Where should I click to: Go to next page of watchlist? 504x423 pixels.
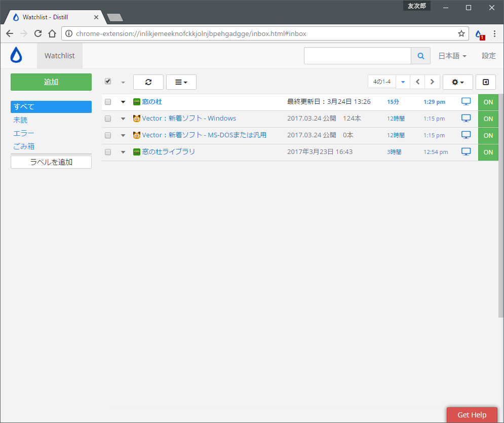pyautogui.click(x=432, y=82)
